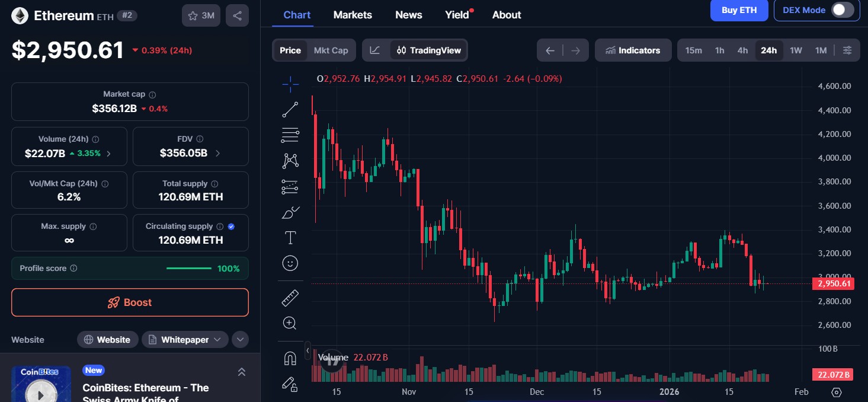This screenshot has height=402, width=868.
Task: Select the trend line drawing tool
Action: click(x=290, y=110)
